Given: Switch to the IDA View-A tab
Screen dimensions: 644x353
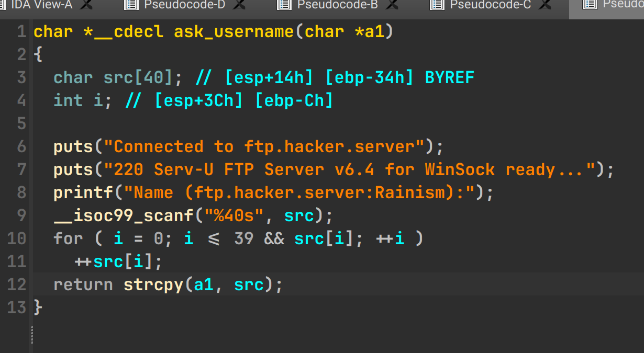Looking at the screenshot, I should click(41, 5).
